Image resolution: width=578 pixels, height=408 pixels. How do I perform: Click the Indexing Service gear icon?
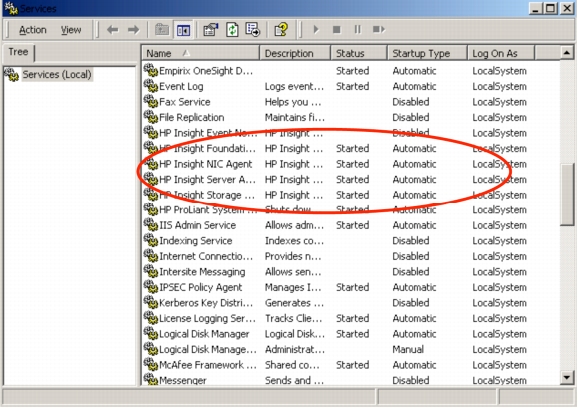pyautogui.click(x=151, y=240)
